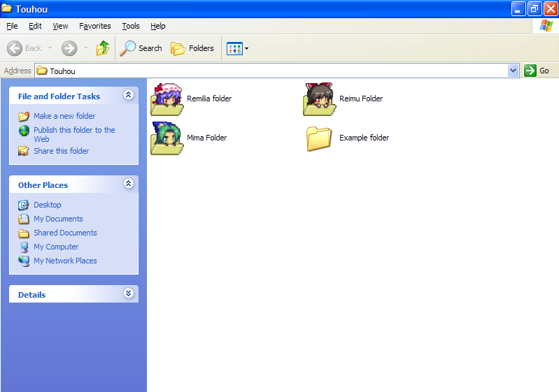This screenshot has height=392, width=559.
Task: Click Share this folder link
Action: (62, 151)
